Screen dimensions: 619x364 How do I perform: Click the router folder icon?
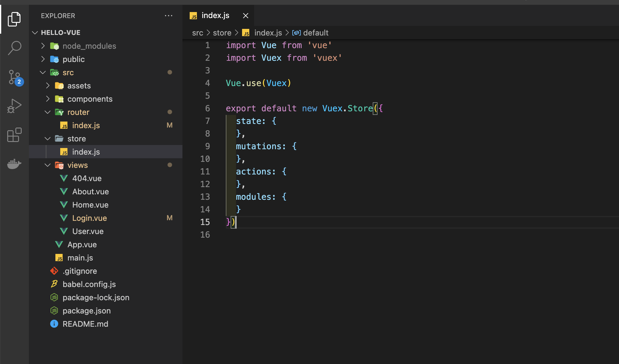click(59, 112)
